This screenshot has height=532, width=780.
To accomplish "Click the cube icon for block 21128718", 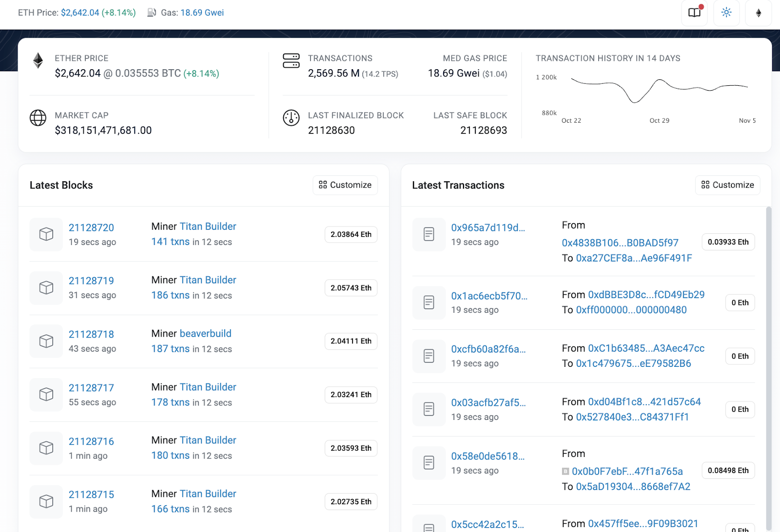I will [46, 341].
